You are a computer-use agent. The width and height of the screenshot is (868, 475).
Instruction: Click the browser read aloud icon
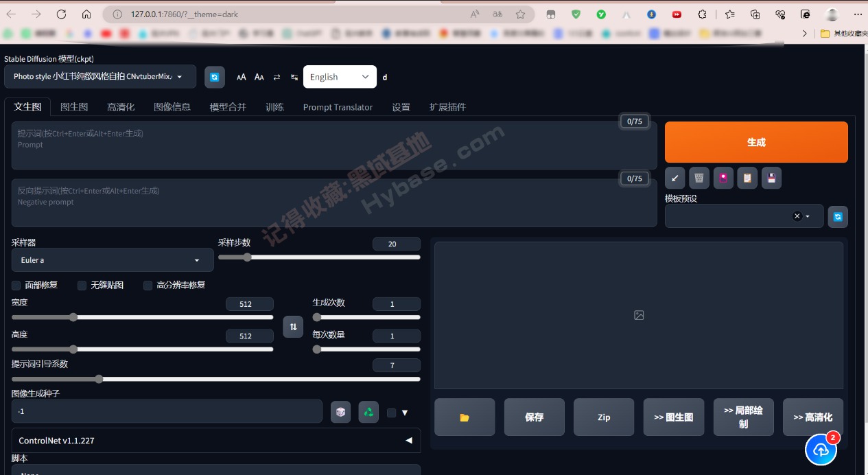pos(475,14)
